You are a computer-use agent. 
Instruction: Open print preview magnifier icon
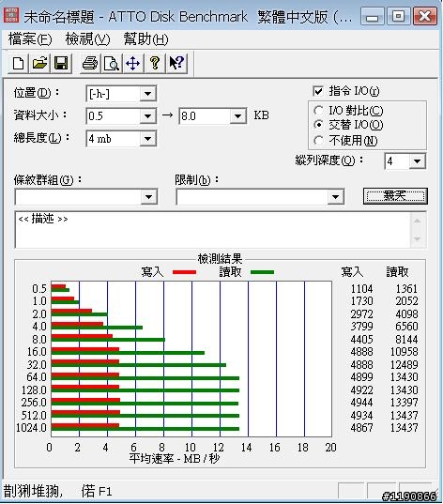click(112, 63)
